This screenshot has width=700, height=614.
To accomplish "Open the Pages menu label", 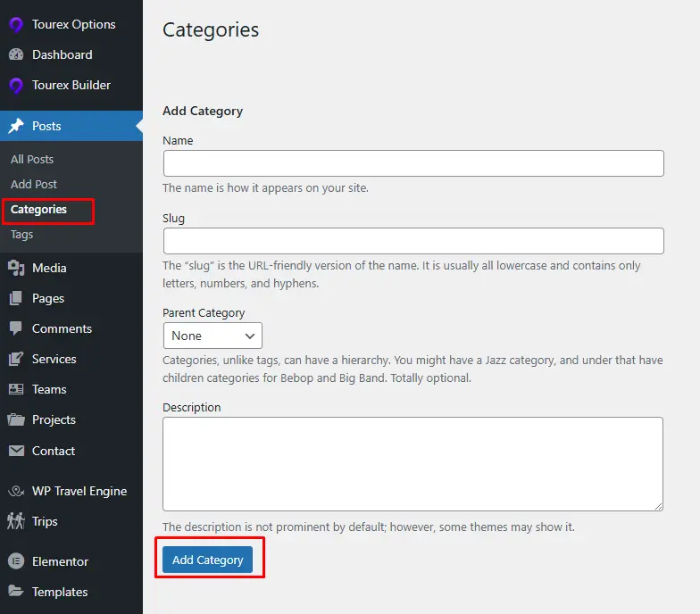I will pyautogui.click(x=48, y=298).
